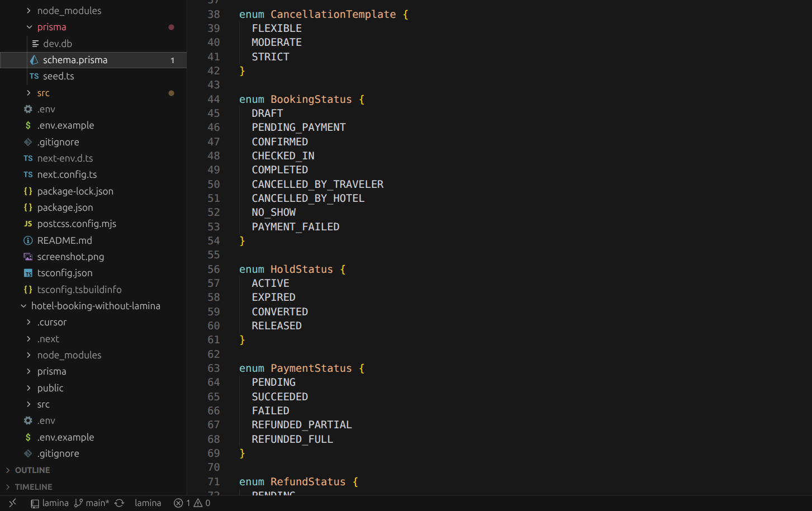Viewport: 812px width, 511px height.
Task: Click line number 56 in the gutter
Action: click(213, 269)
